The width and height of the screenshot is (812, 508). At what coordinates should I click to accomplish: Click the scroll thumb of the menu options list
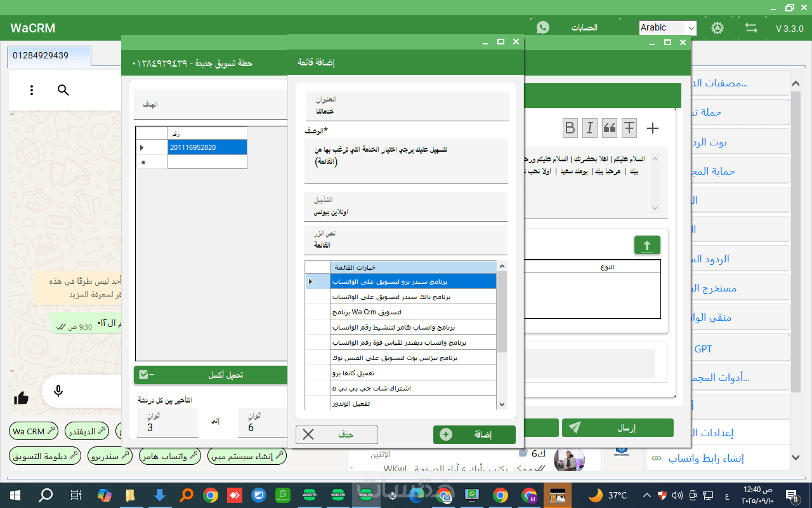[x=502, y=311]
